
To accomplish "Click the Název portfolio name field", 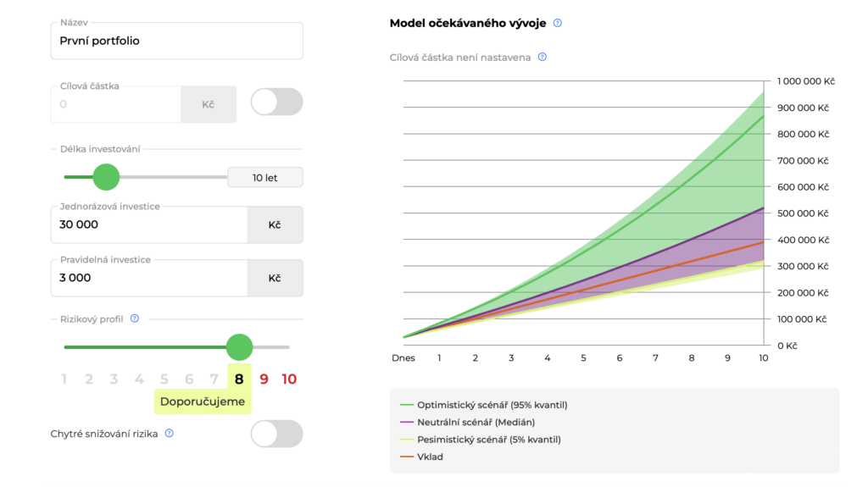I will pos(176,41).
